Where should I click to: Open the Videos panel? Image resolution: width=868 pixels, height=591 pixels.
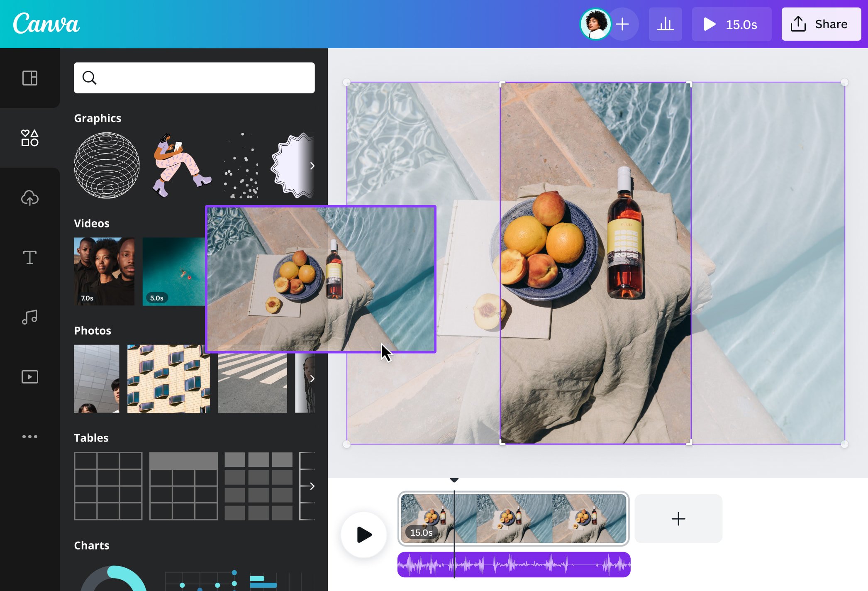pyautogui.click(x=29, y=377)
